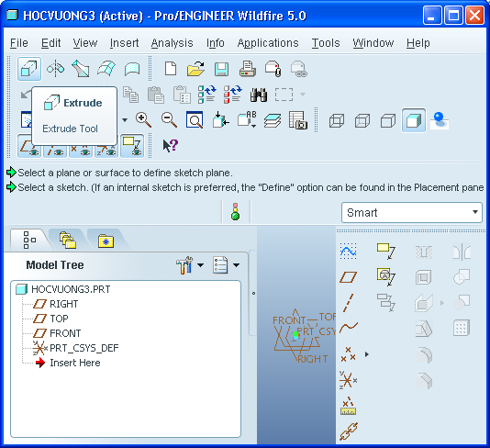Click the regenerate model icon
Viewport: 490px width, 448px height.
[x=206, y=95]
